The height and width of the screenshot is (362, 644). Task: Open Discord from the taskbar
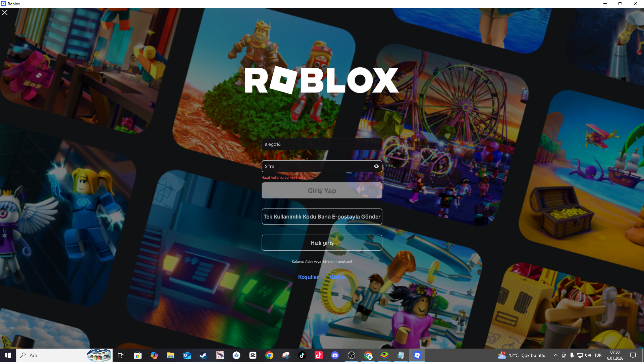click(335, 355)
